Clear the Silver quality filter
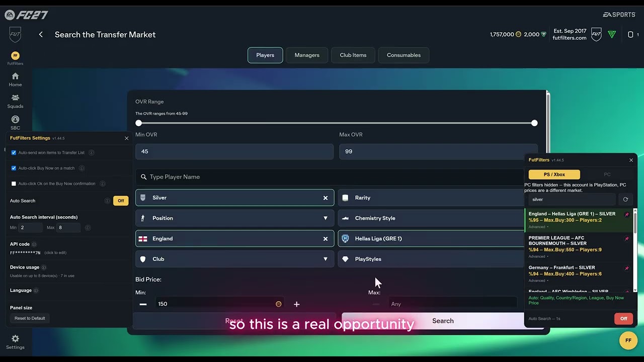Screen dimensions: 644x362 click(x=326, y=198)
